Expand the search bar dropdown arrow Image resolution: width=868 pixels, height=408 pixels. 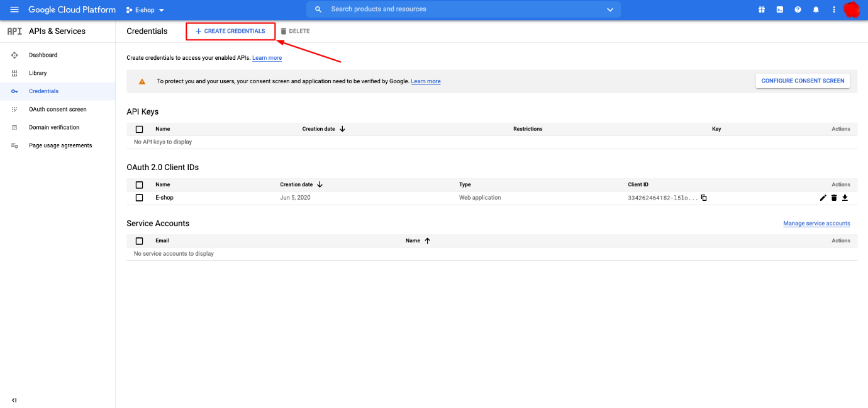609,9
